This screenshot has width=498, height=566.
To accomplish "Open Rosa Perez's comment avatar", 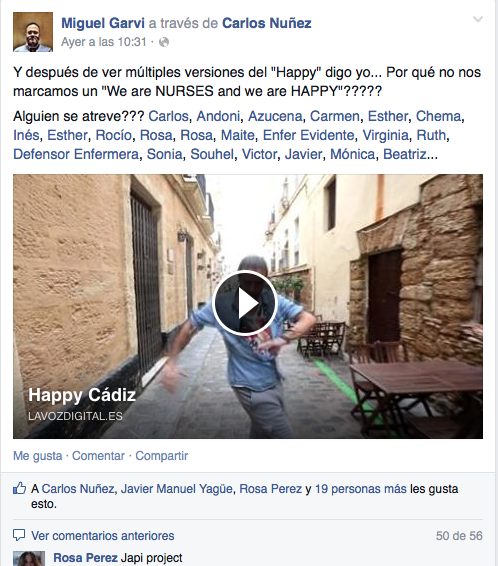I will 29,558.
